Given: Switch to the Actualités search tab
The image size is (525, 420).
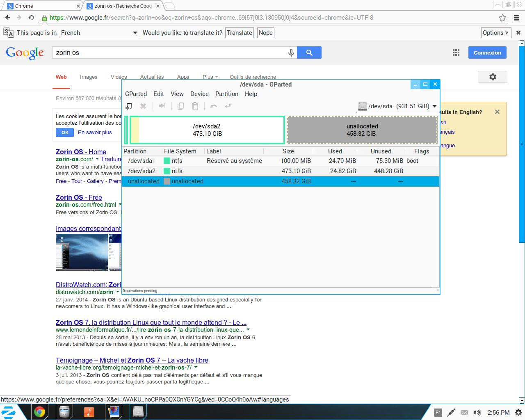Looking at the screenshot, I should coord(152,77).
